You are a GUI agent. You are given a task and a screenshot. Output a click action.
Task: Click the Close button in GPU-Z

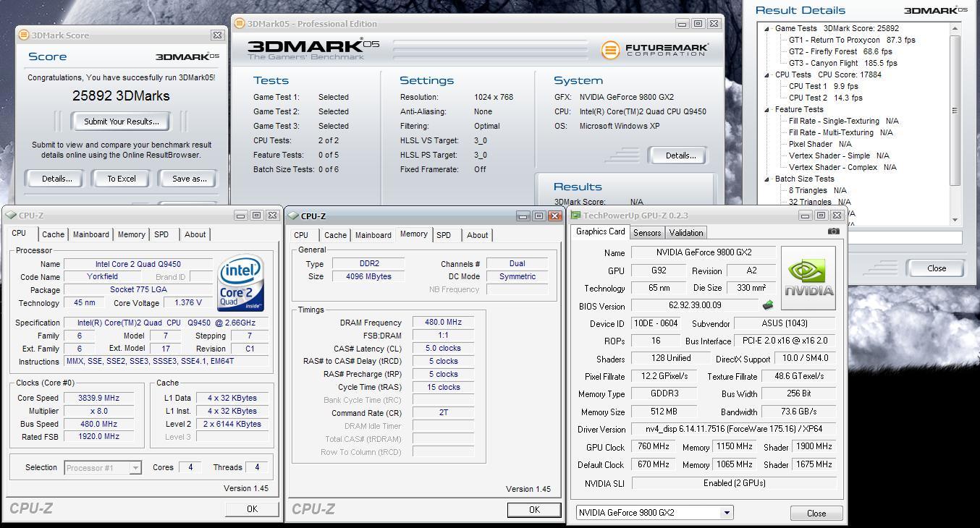816,513
